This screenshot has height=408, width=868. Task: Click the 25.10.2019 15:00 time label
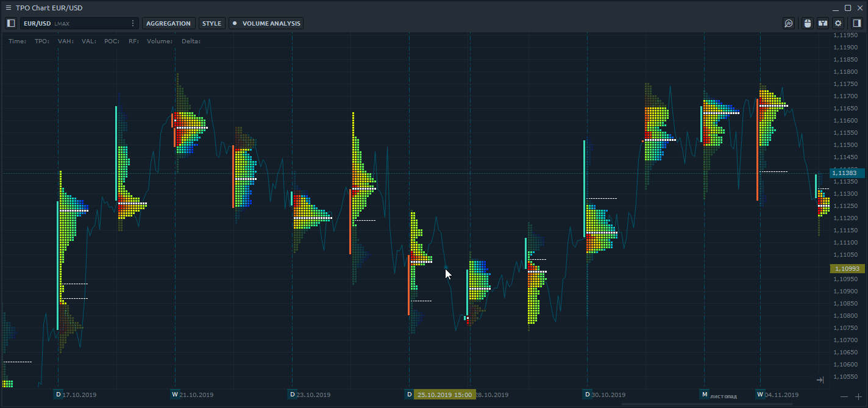444,395
